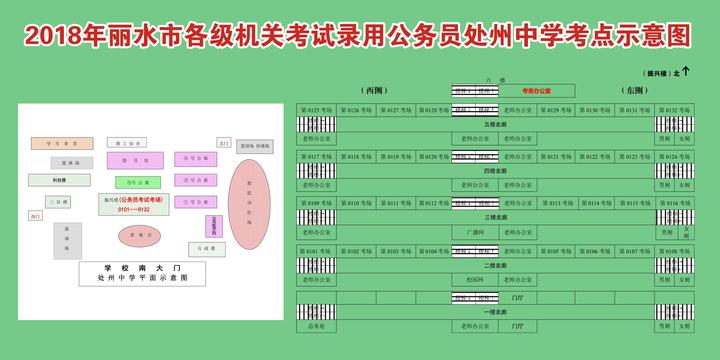The height and width of the screenshot is (360, 720).
Task: Select the 振兴楼 exam building with red text
Action: [x=134, y=204]
